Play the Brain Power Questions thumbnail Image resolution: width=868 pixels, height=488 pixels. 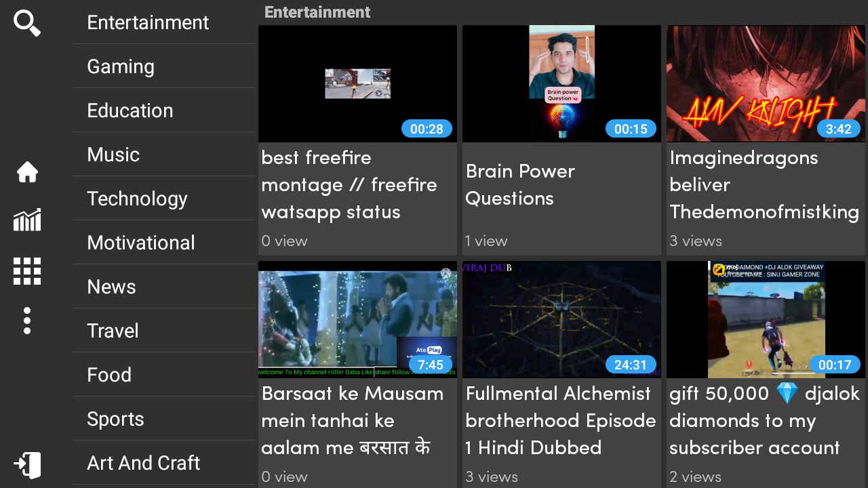(x=561, y=83)
